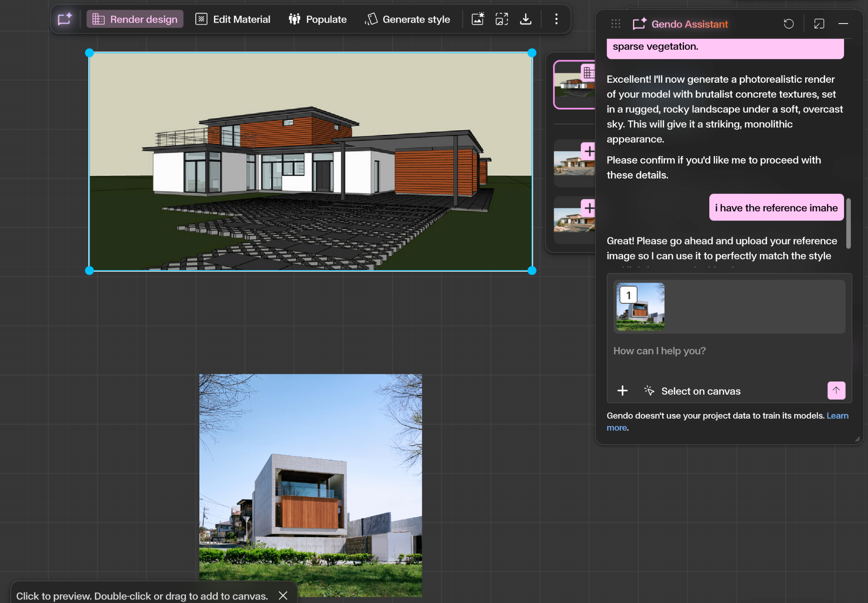
Task: Click Generate style in toolbar
Action: [x=407, y=19]
